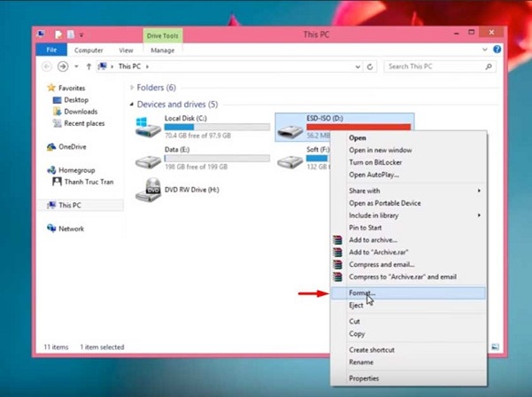
Task: Choose Cut in the context menu
Action: tap(408, 321)
